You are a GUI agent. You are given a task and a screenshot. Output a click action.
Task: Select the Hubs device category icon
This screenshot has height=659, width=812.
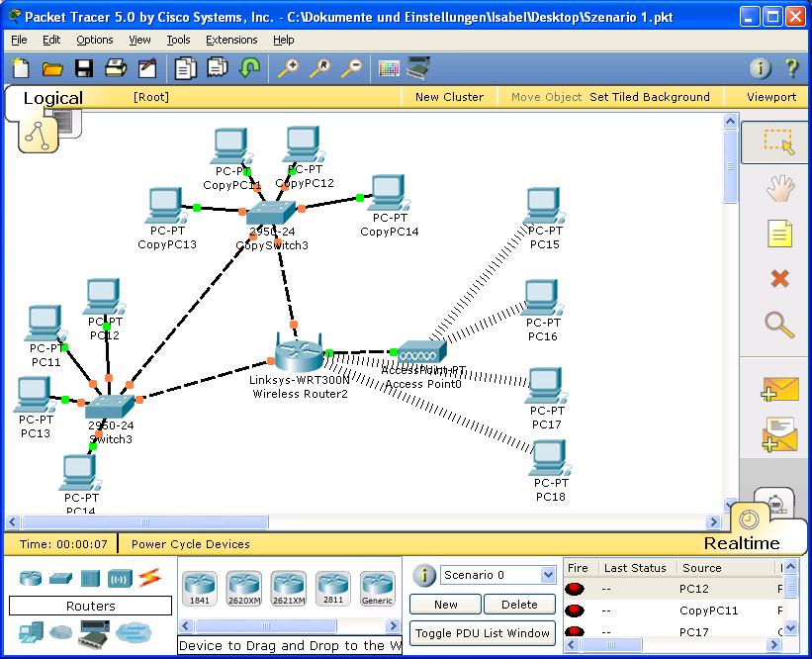(90, 578)
